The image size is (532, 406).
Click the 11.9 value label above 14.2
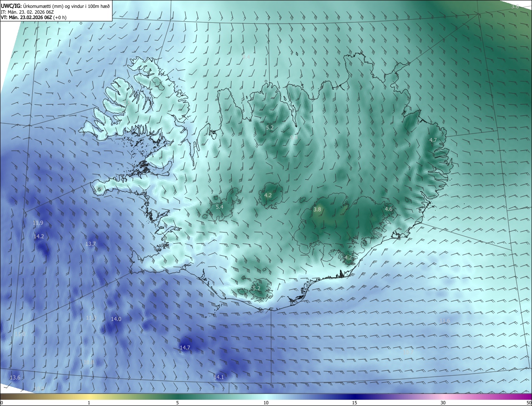tap(38, 223)
